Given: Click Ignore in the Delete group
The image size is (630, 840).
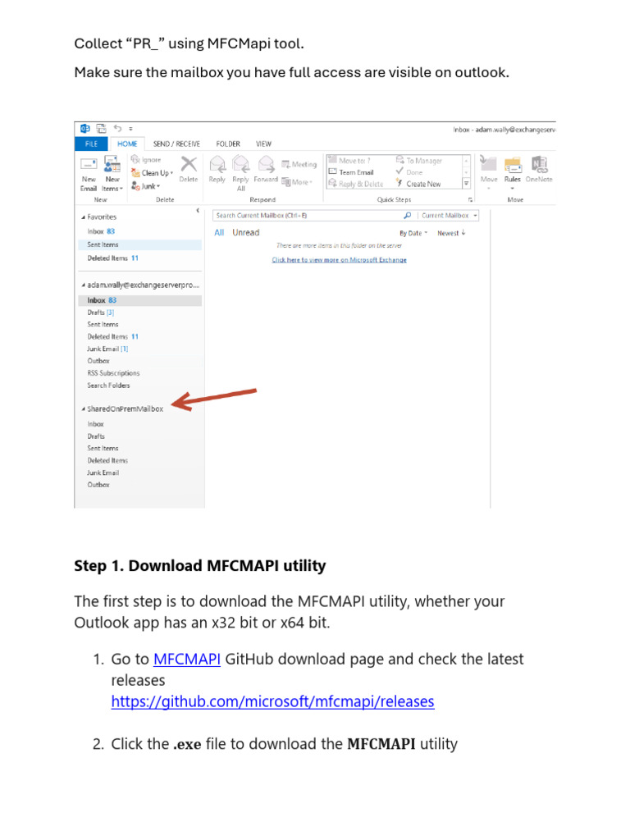Looking at the screenshot, I should (146, 160).
